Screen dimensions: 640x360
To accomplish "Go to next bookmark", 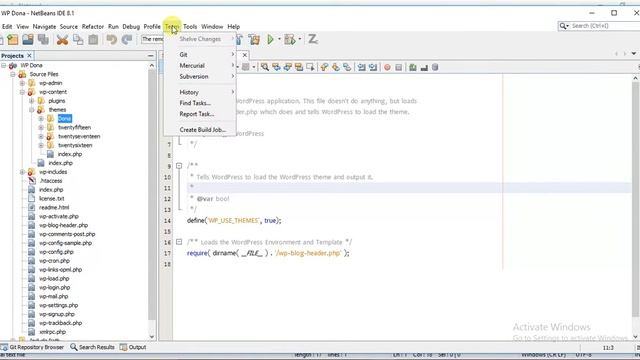I will [336, 67].
